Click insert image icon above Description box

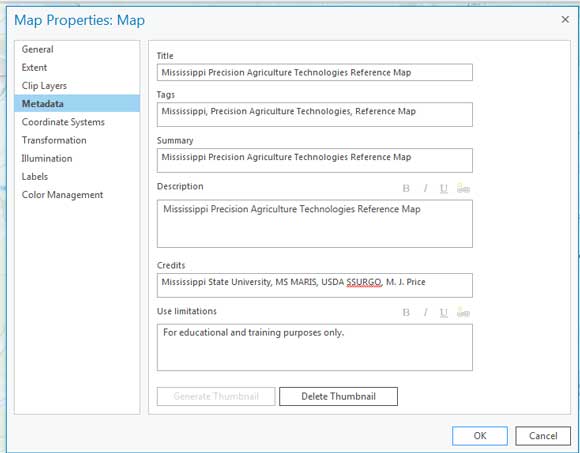coord(463,188)
